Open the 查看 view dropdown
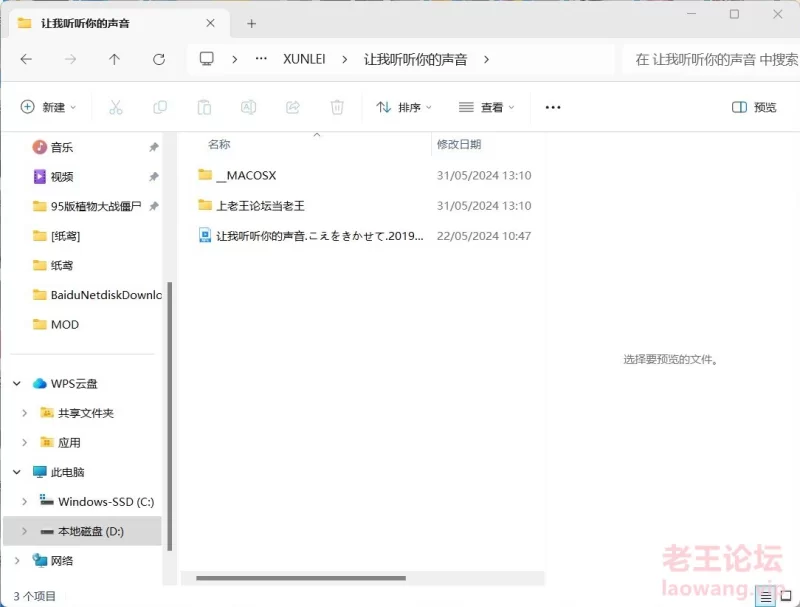800x607 pixels. pyautogui.click(x=486, y=107)
